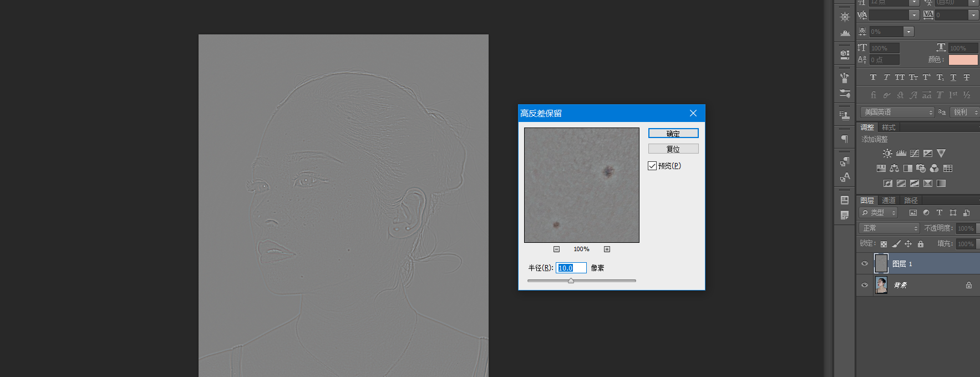
Task: Switch to the 调整 tab
Action: click(x=867, y=128)
